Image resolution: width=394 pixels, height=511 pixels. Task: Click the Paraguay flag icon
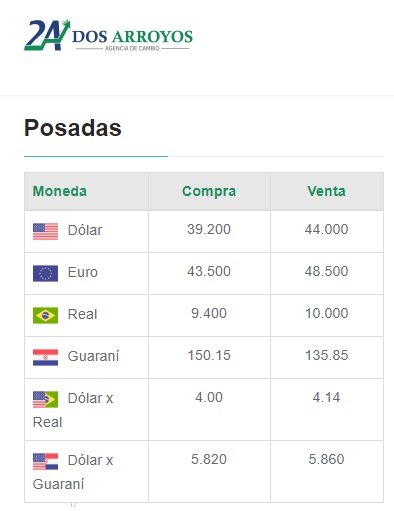click(45, 357)
